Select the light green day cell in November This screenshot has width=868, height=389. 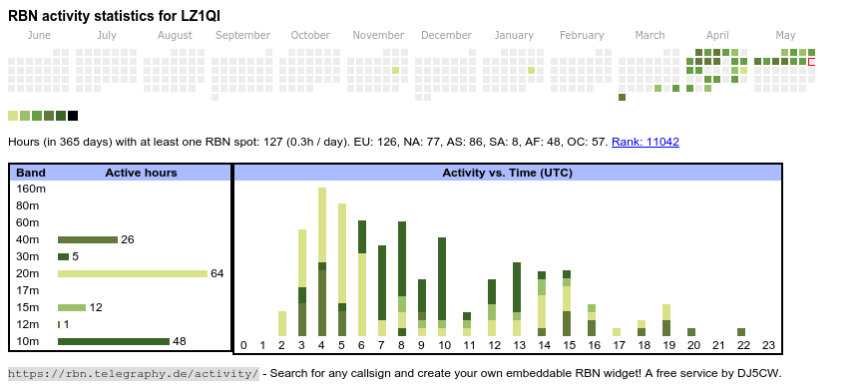coord(395,70)
